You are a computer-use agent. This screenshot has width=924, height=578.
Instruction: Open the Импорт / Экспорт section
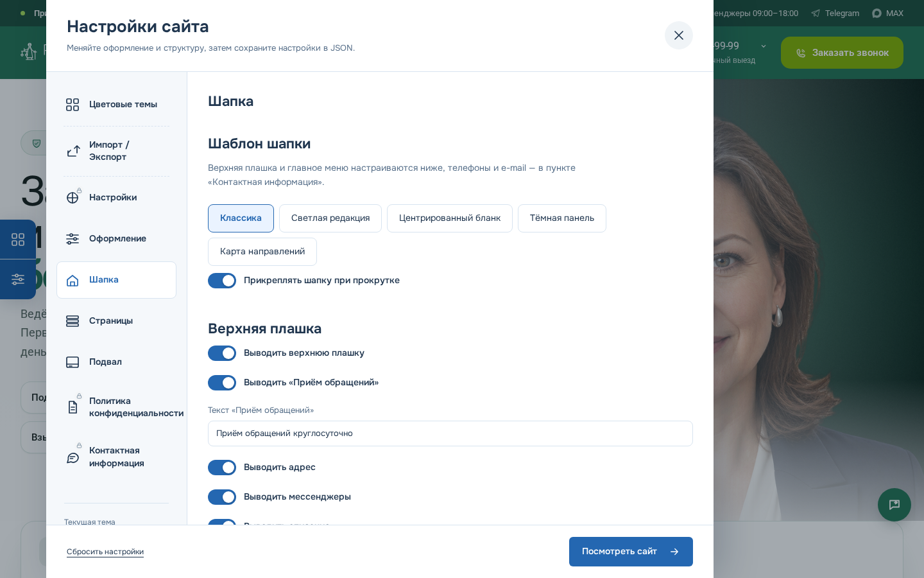click(116, 151)
